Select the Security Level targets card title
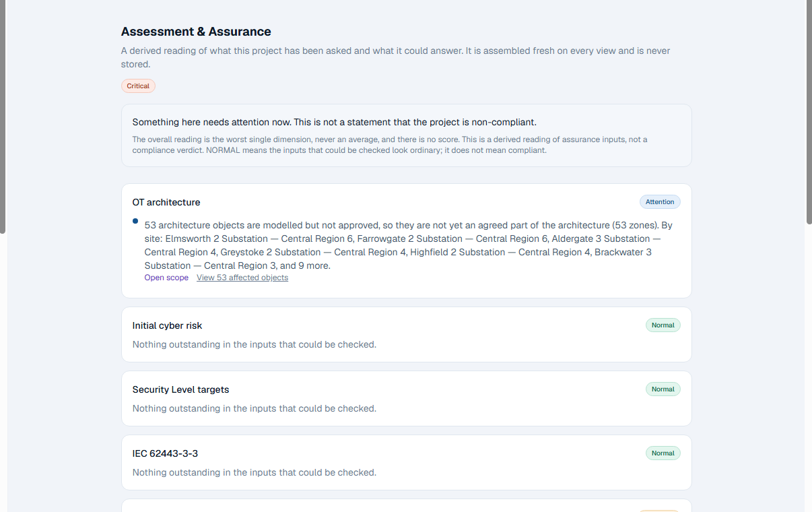 pos(180,389)
